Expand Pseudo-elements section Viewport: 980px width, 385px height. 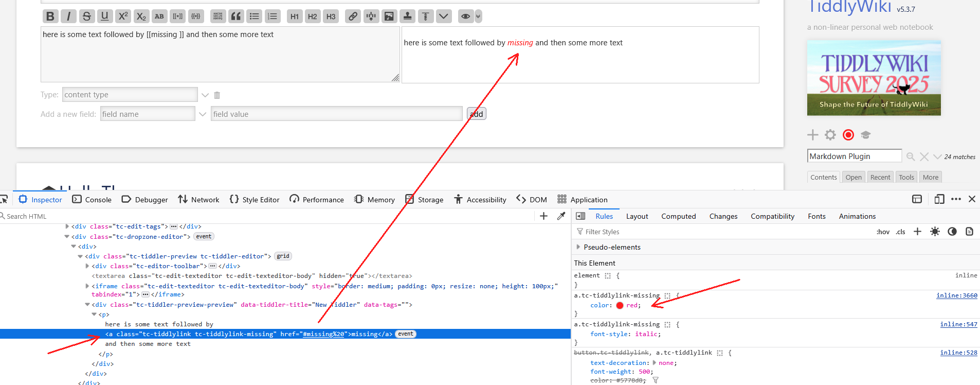[x=578, y=247]
